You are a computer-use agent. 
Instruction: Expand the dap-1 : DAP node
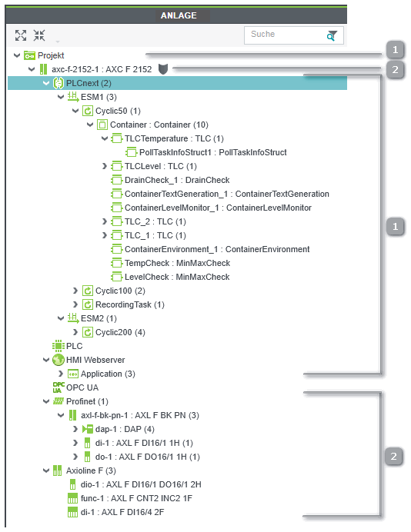75,429
